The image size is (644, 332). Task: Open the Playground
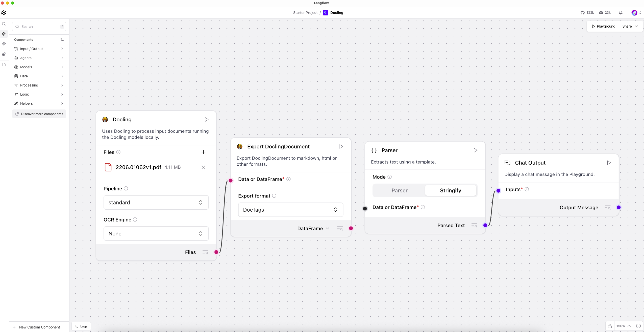click(603, 26)
